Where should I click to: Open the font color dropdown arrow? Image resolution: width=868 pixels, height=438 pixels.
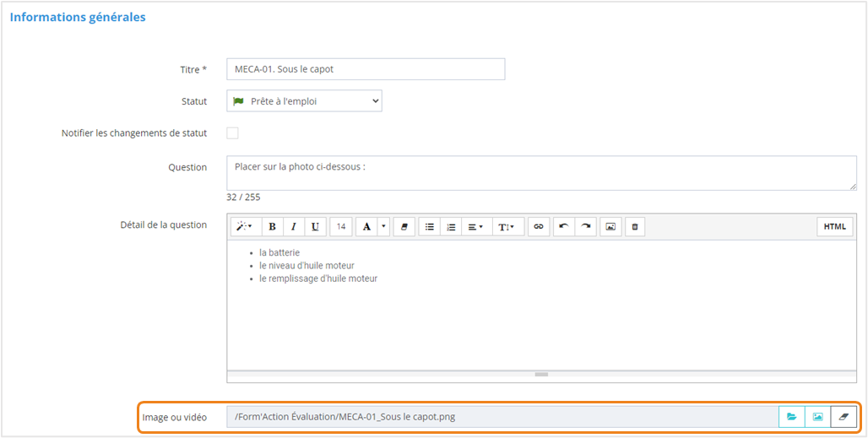point(384,226)
